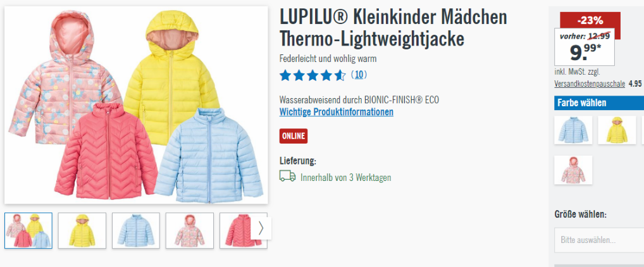The image size is (644, 267).
Task: Select the floral pink jacket gallery thumbnail
Action: 190,230
